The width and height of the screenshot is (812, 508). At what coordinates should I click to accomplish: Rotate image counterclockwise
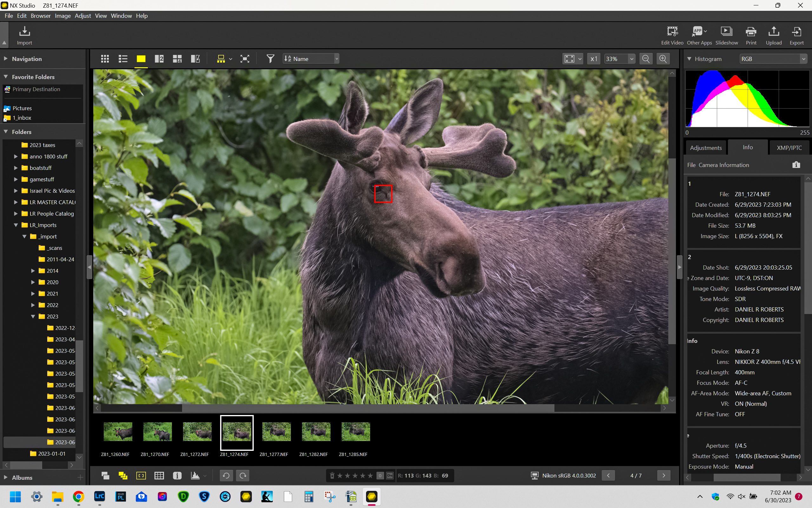[226, 475]
